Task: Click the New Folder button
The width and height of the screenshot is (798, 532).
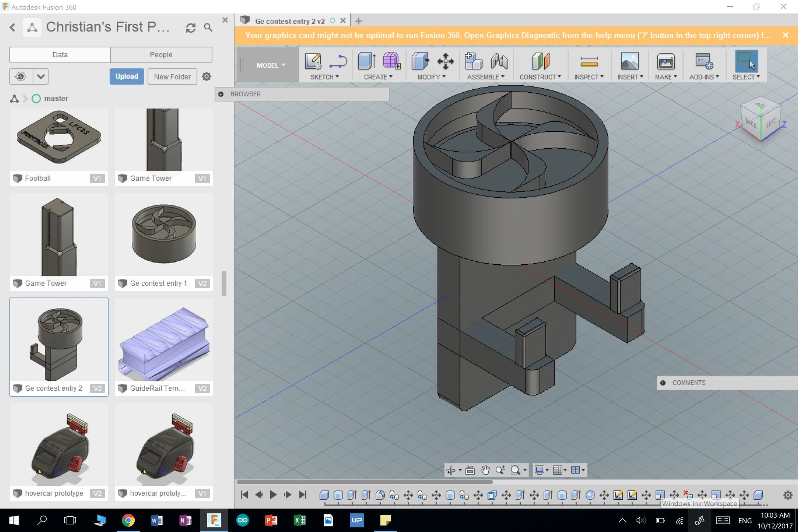Action: pos(172,77)
